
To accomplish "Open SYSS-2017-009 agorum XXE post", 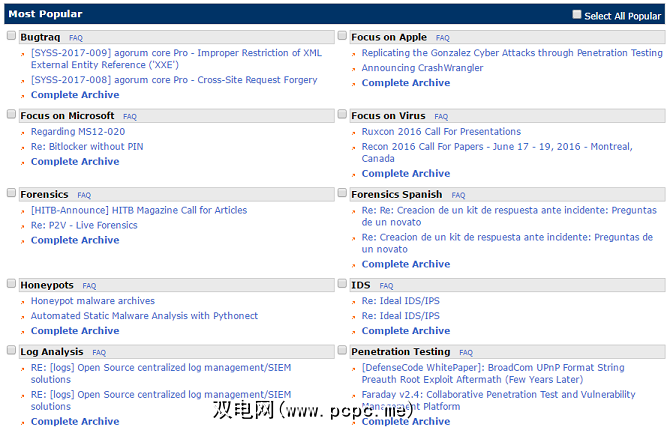I will click(176, 59).
